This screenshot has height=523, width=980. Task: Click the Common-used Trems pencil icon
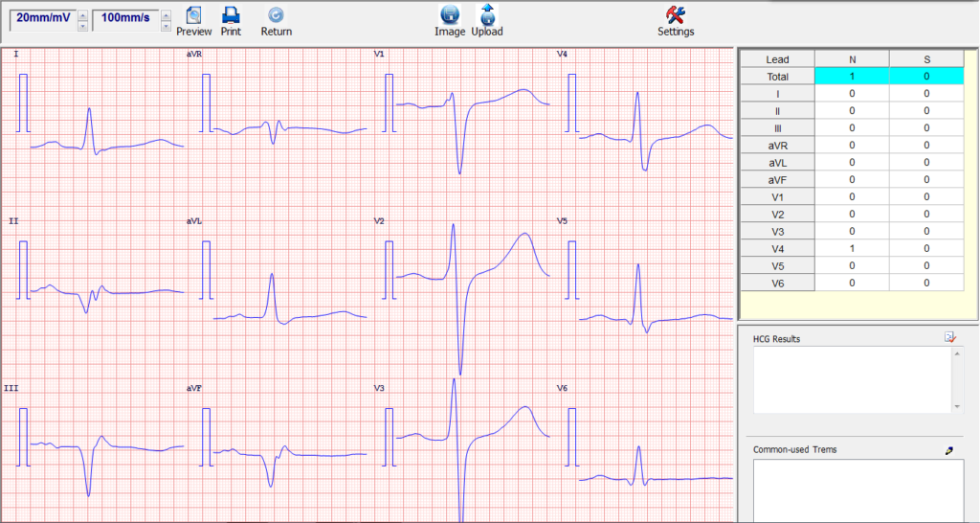(949, 450)
